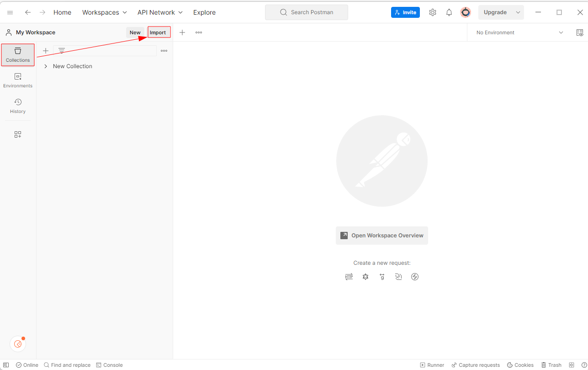The image size is (588, 370).
Task: Open a new tab with plus
Action: tap(182, 32)
